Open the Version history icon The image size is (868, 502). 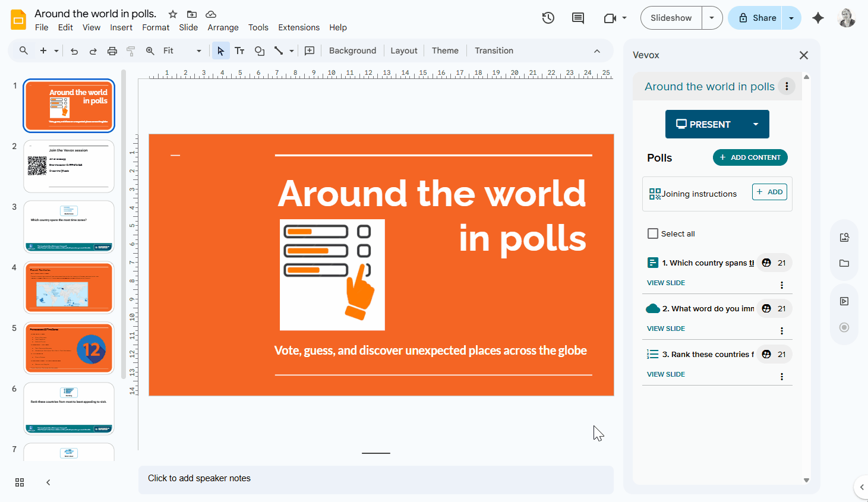548,18
